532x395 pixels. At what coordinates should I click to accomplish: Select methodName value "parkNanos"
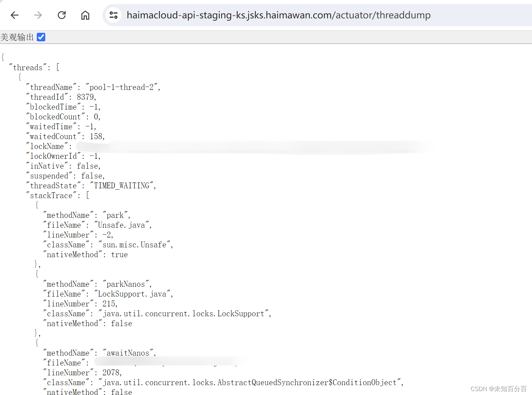point(126,284)
